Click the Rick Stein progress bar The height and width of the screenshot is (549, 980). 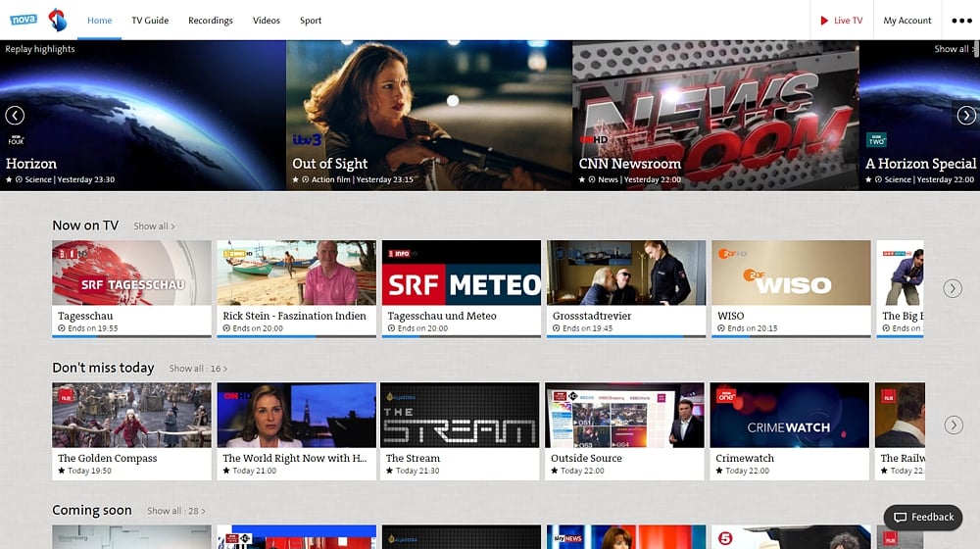point(296,336)
